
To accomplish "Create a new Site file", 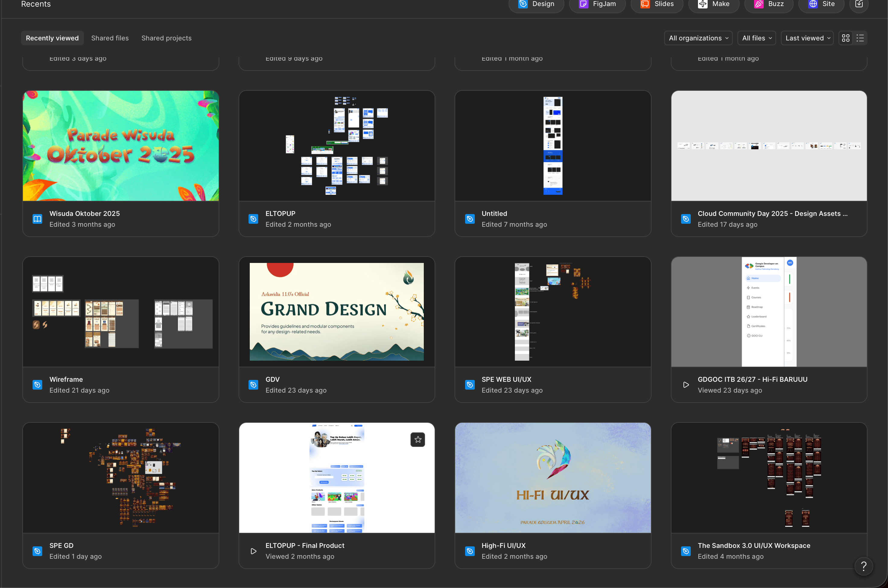I will 821,4.
